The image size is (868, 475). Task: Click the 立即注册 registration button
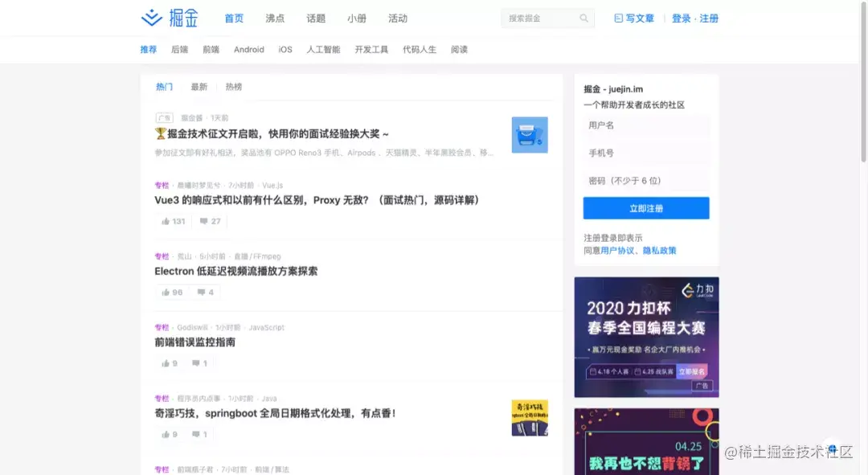(x=645, y=207)
